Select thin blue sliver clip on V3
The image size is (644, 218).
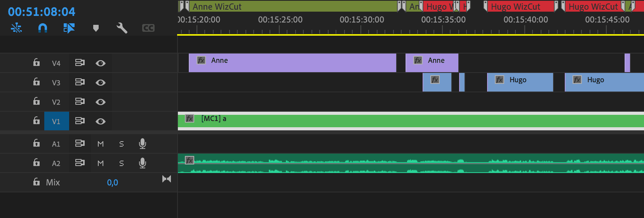click(x=462, y=82)
